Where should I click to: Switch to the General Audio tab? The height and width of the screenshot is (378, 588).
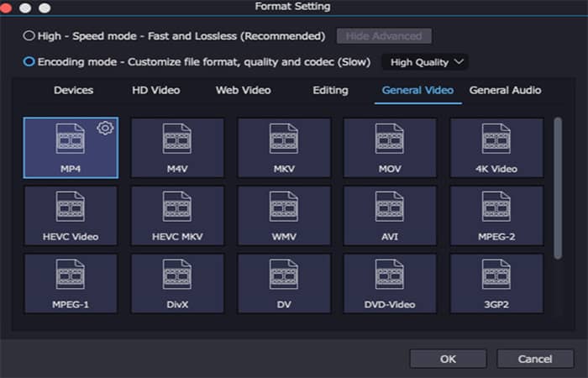tap(505, 91)
